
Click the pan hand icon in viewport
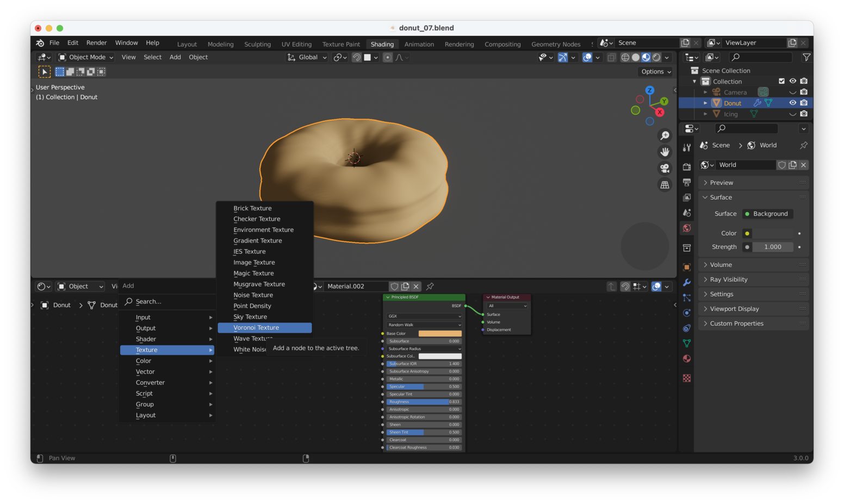pyautogui.click(x=665, y=152)
